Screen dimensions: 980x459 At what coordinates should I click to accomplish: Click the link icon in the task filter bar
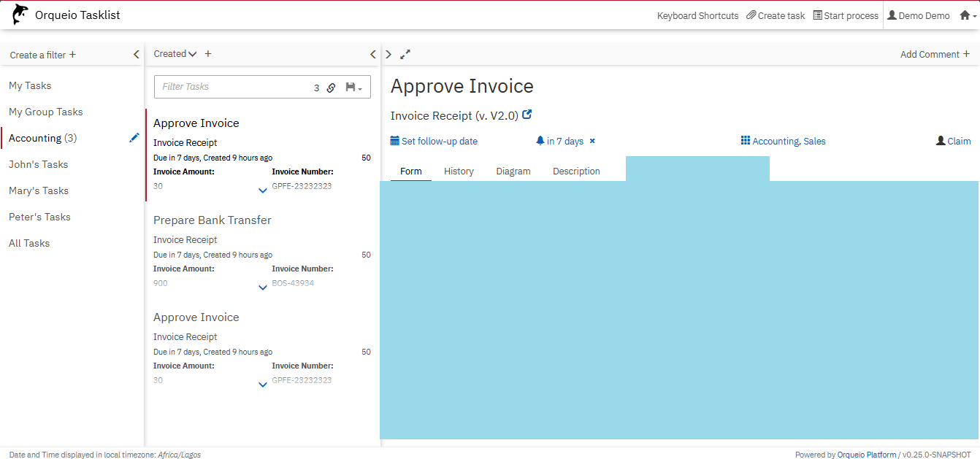[x=331, y=88]
